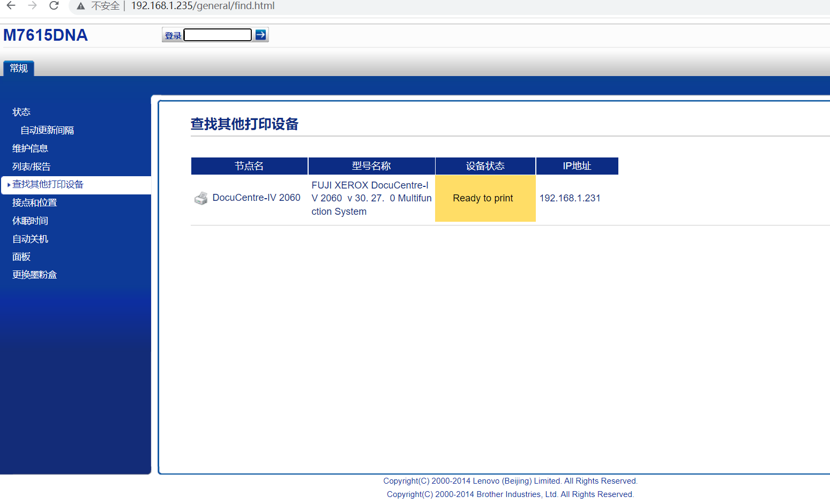Submit login with the arrow button
This screenshot has width=830, height=504.
(260, 35)
